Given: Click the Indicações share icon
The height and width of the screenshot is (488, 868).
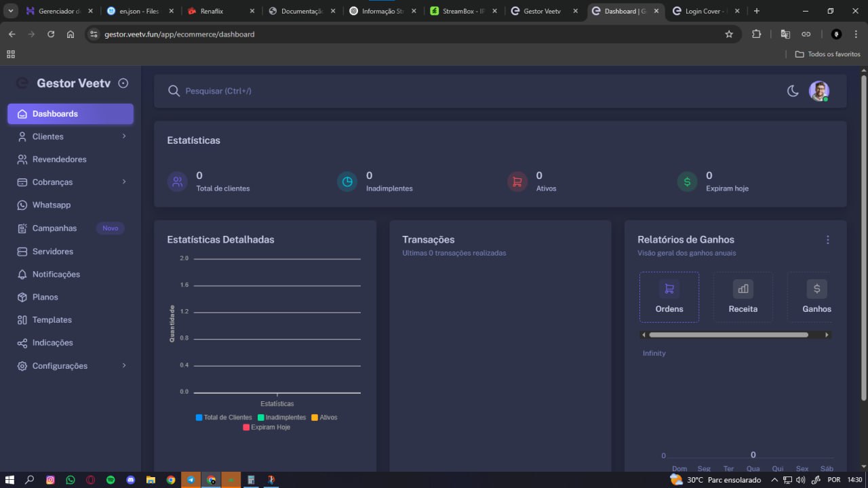Looking at the screenshot, I should click(x=22, y=343).
